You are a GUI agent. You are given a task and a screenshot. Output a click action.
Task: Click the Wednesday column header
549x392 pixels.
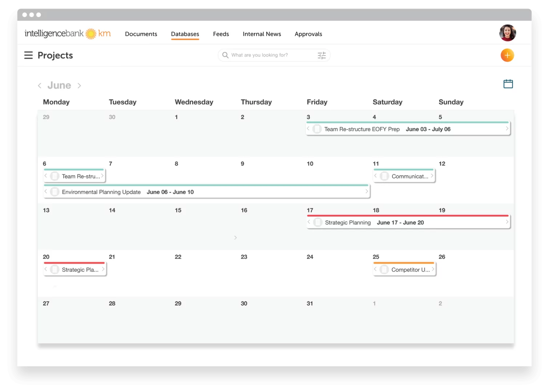[x=194, y=102]
